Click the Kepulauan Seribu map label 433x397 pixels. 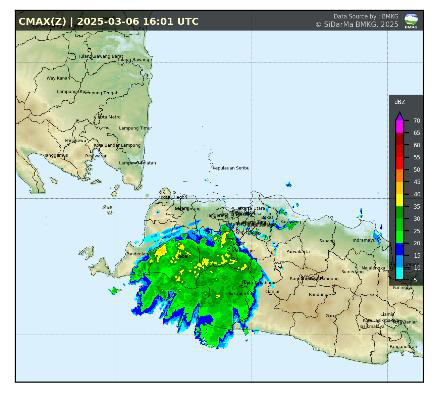(x=230, y=168)
